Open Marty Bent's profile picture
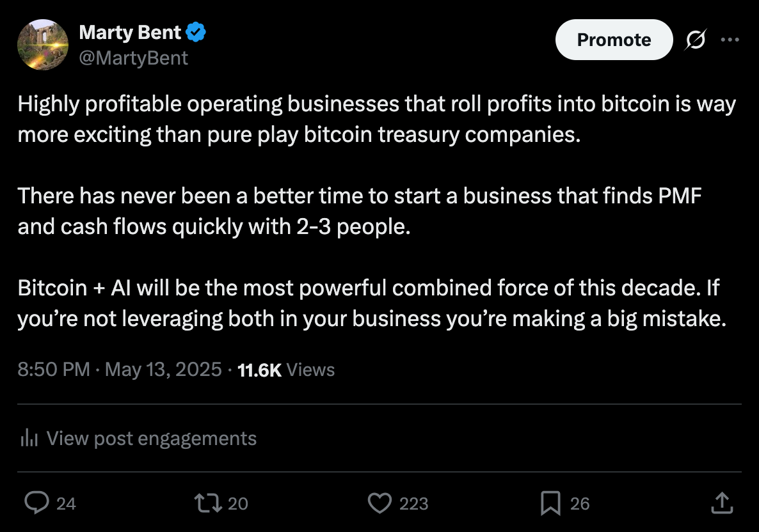 click(x=43, y=45)
